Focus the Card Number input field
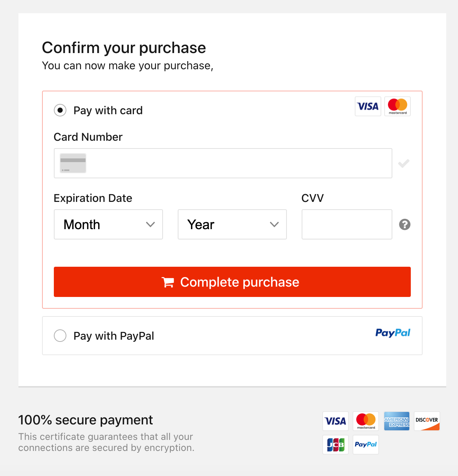This screenshot has height=476, width=458. pos(223,163)
